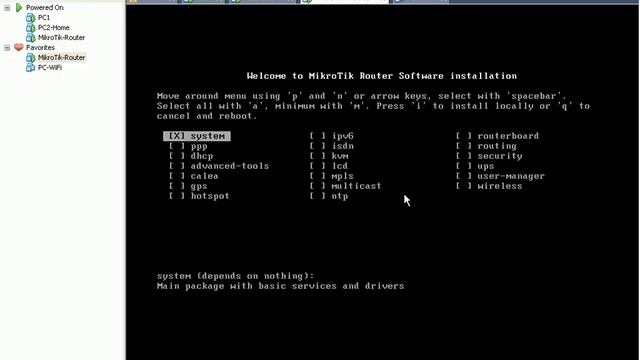Toggle the routerboard package checkbox
640x360 pixels.
click(464, 136)
